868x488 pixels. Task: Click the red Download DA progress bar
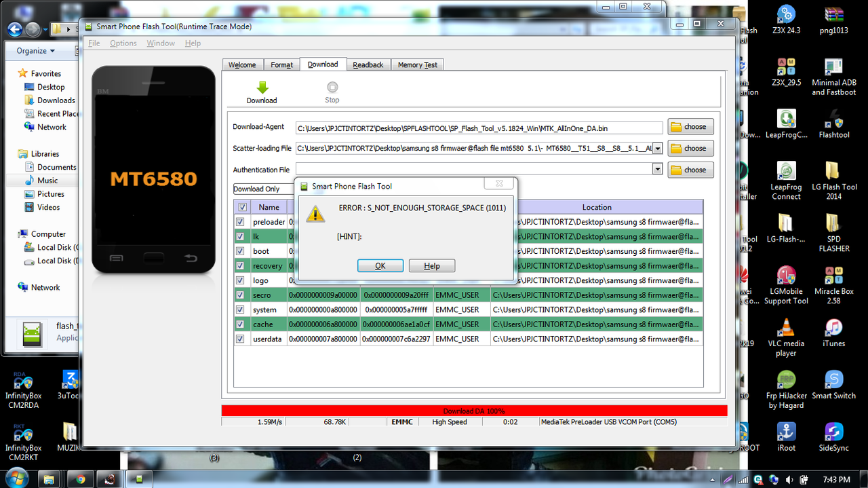click(474, 411)
